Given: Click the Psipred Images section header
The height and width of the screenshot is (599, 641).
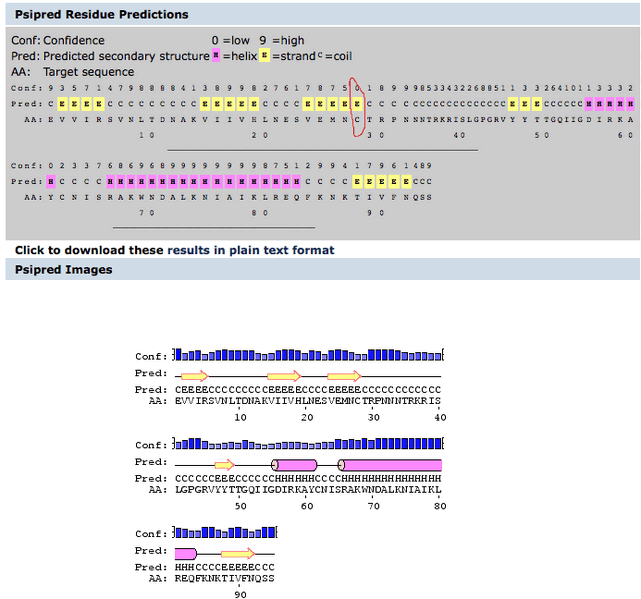Looking at the screenshot, I should point(64,269).
